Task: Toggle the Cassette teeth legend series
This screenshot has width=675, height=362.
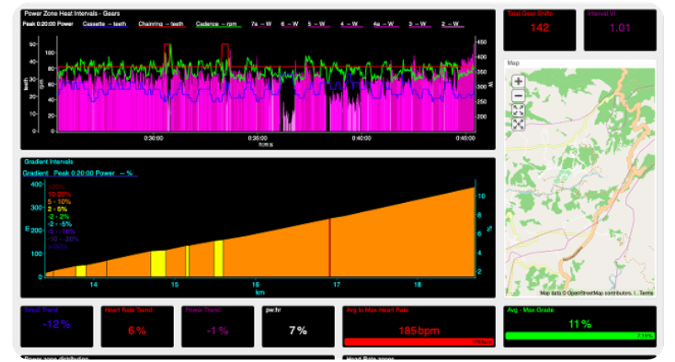Action: 105,24
